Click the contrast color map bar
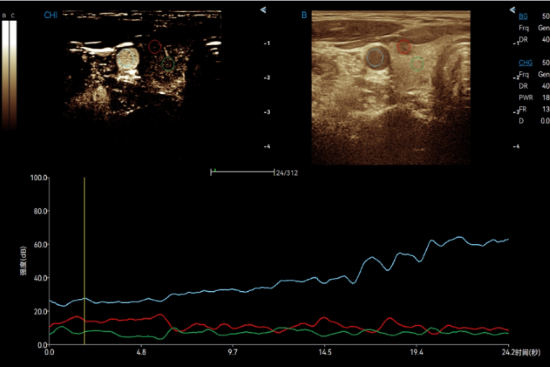Image resolution: width=550 pixels, height=367 pixels. point(9,75)
